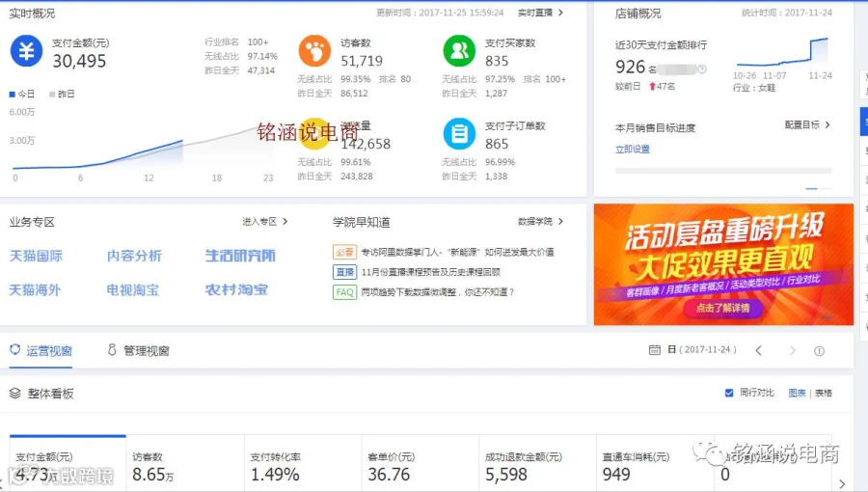Viewport: 868px width, 492px height.
Task: Click the 活动复盘重磅升级 promotional banner
Action: click(723, 264)
